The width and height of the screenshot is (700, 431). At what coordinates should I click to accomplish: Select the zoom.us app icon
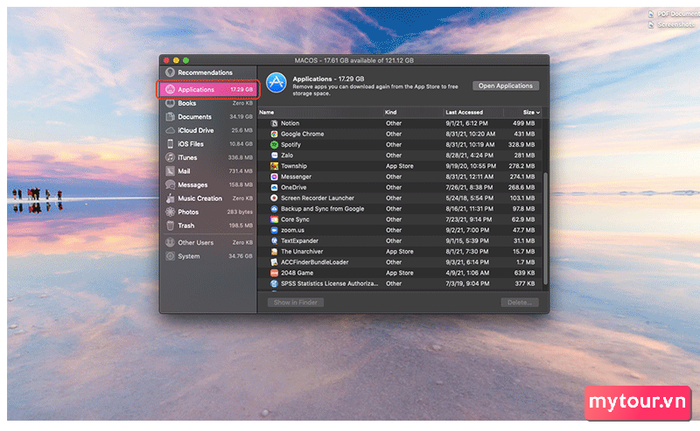point(273,230)
